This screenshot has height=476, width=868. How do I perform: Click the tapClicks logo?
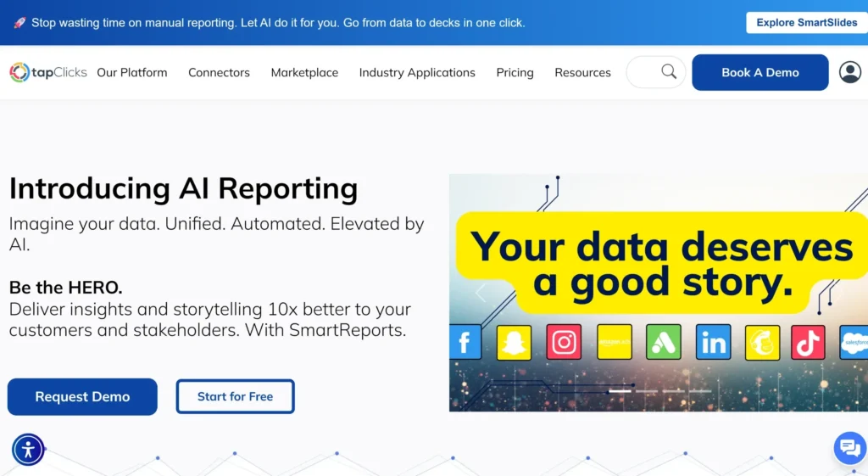tap(48, 72)
